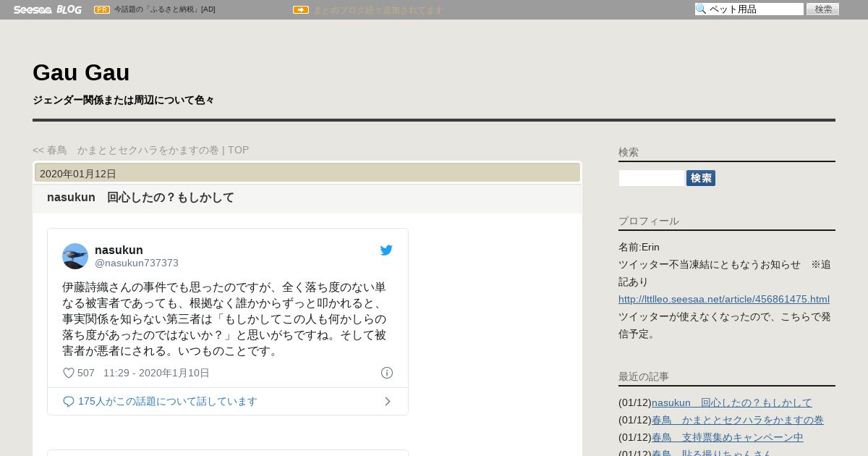Open 175人がこの話題について話しています link

click(x=168, y=401)
